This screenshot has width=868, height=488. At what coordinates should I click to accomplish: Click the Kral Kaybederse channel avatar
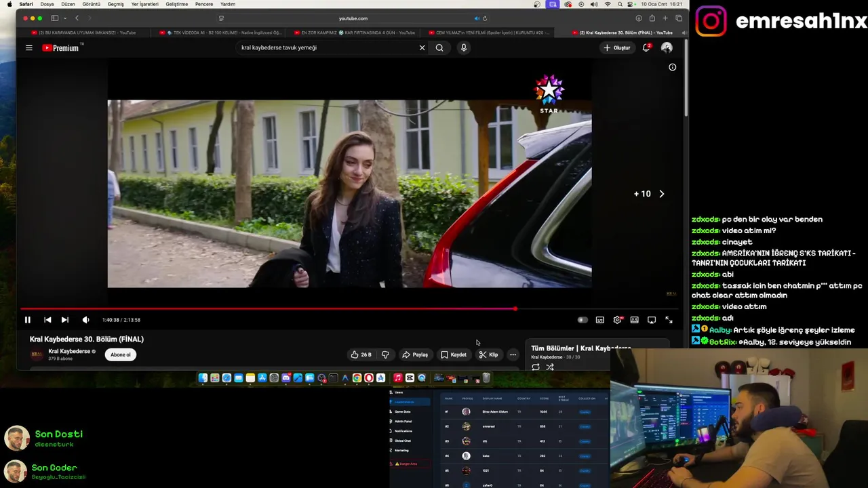tap(37, 354)
